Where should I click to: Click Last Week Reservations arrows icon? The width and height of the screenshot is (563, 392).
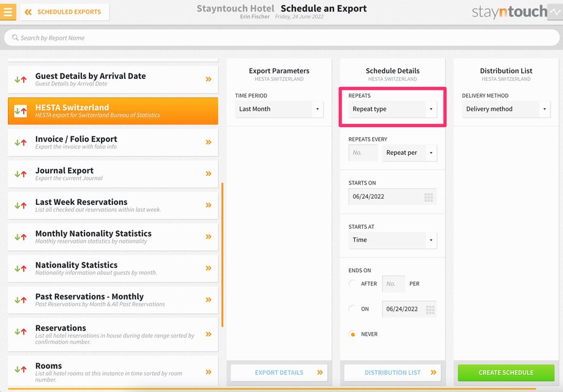click(20, 205)
